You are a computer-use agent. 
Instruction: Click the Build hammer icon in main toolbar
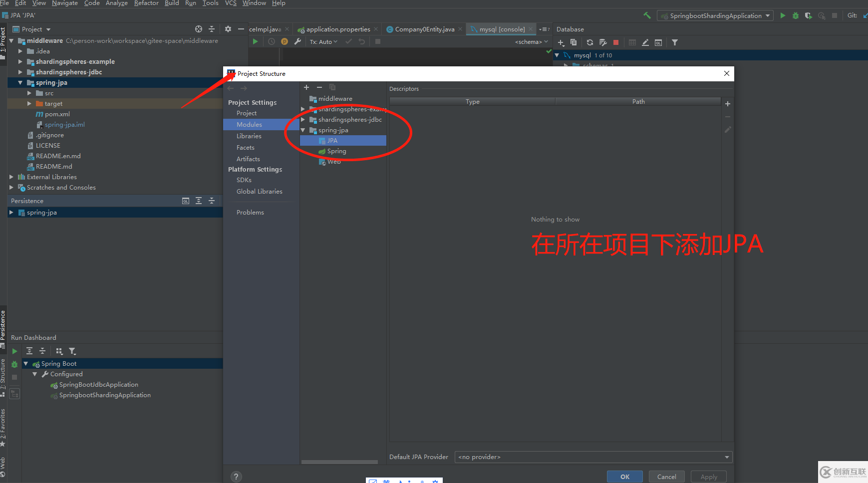(647, 15)
